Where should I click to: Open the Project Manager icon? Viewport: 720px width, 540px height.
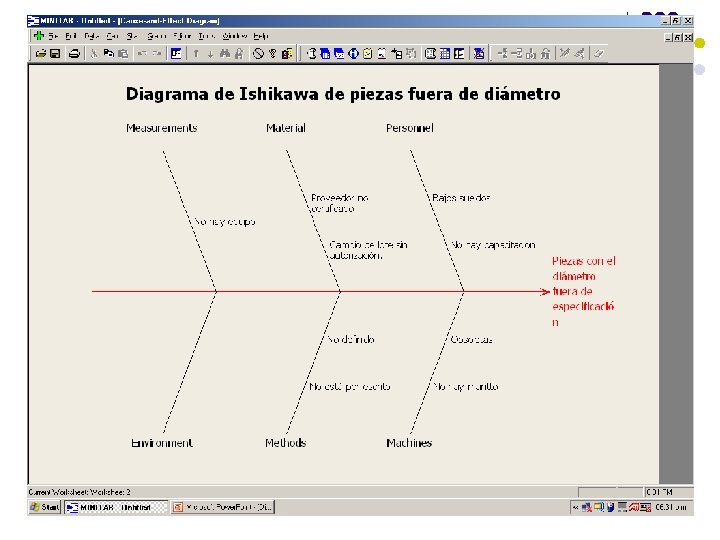430,54
